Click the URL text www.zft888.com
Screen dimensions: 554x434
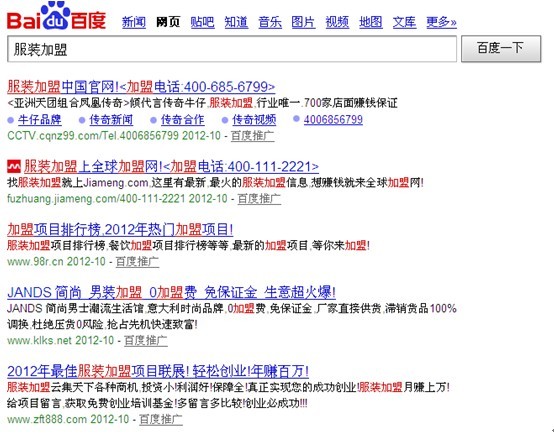[x=47, y=420]
